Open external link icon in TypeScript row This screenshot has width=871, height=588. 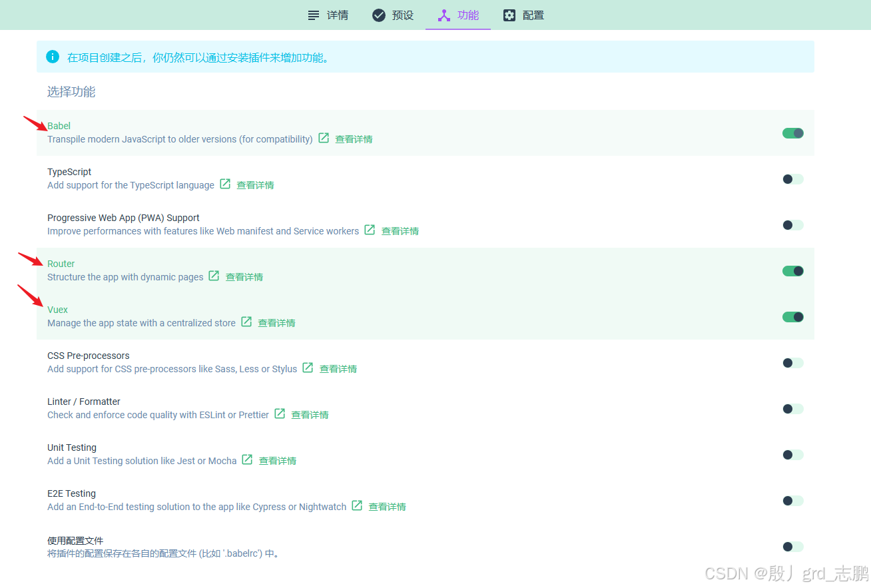coord(225,184)
